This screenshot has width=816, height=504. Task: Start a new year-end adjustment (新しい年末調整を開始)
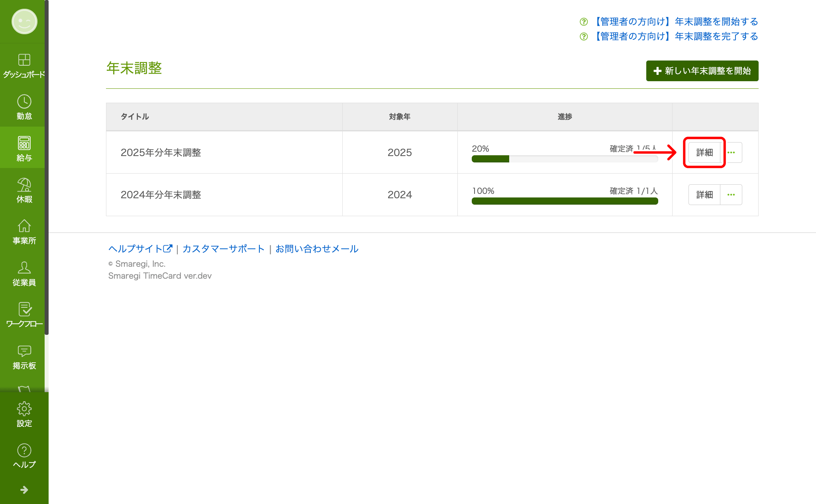pyautogui.click(x=702, y=71)
